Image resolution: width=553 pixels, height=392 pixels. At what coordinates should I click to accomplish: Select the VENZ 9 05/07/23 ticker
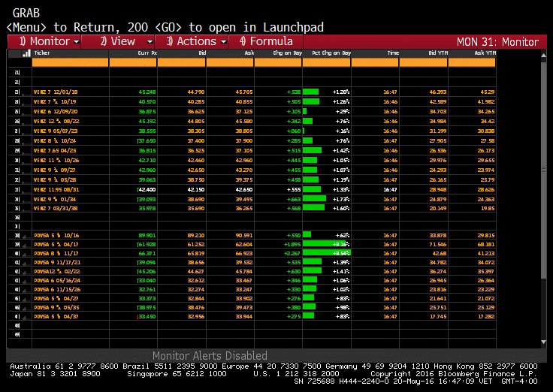[56, 131]
